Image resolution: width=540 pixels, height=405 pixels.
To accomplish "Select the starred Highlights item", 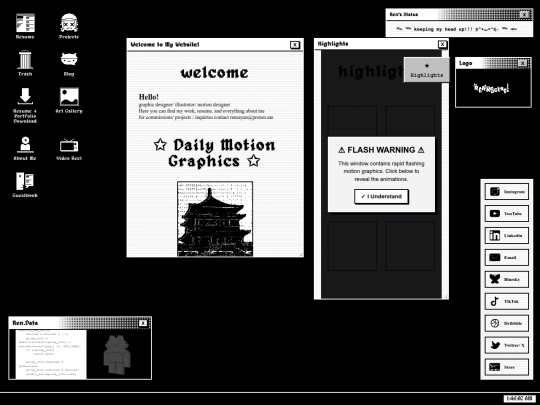I will [427, 70].
